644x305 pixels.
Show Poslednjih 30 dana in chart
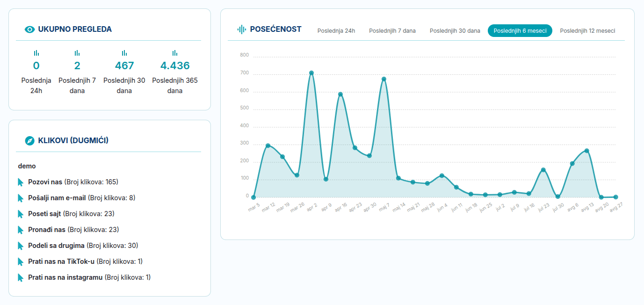tap(455, 31)
